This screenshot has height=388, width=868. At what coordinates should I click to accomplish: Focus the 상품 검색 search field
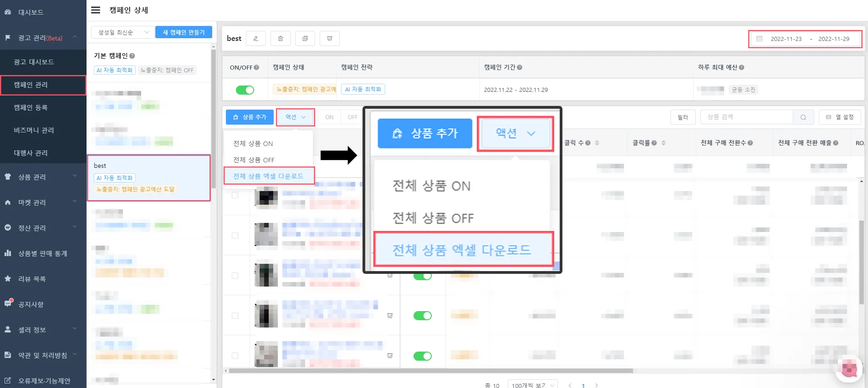pos(747,117)
